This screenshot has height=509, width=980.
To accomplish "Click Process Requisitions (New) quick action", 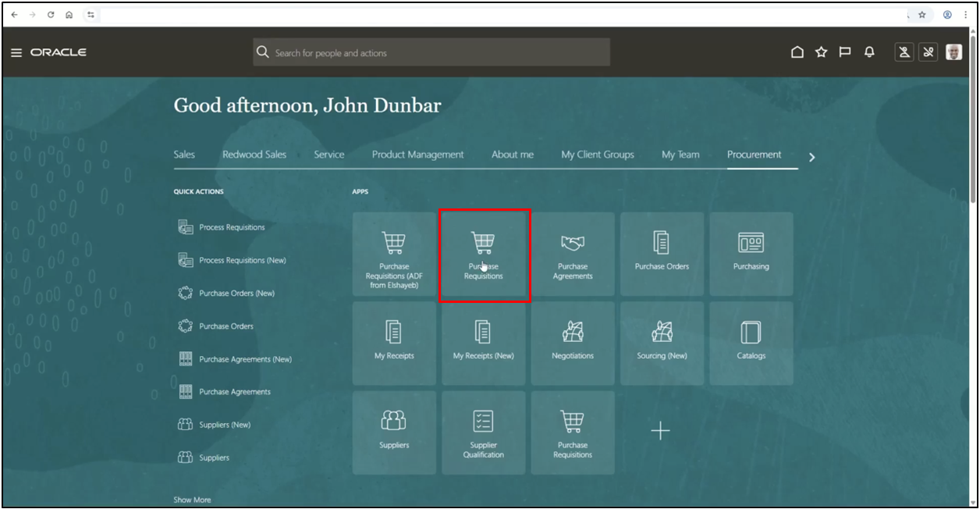I will tap(242, 261).
